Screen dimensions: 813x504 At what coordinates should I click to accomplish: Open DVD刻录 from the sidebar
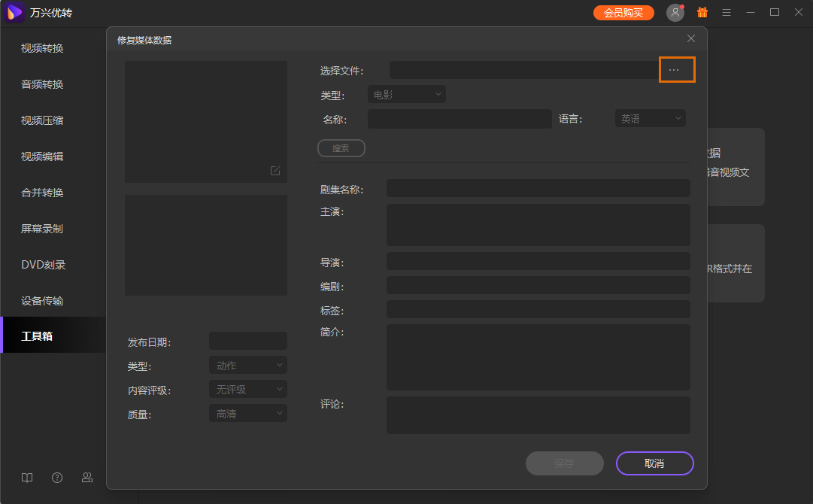pyautogui.click(x=44, y=265)
